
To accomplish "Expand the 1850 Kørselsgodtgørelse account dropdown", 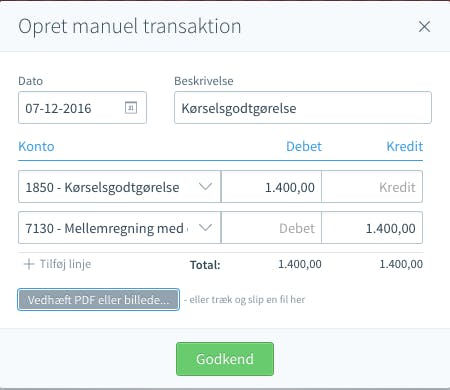I will [205, 186].
